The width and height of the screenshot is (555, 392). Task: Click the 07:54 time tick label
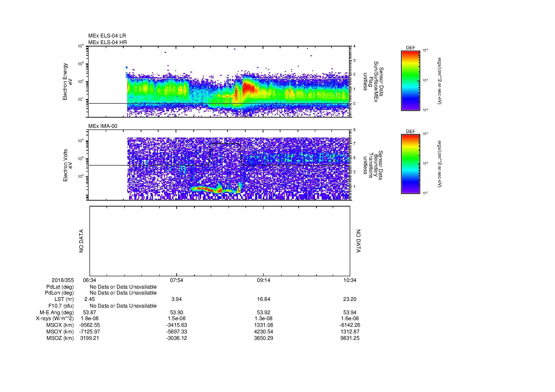(x=177, y=280)
